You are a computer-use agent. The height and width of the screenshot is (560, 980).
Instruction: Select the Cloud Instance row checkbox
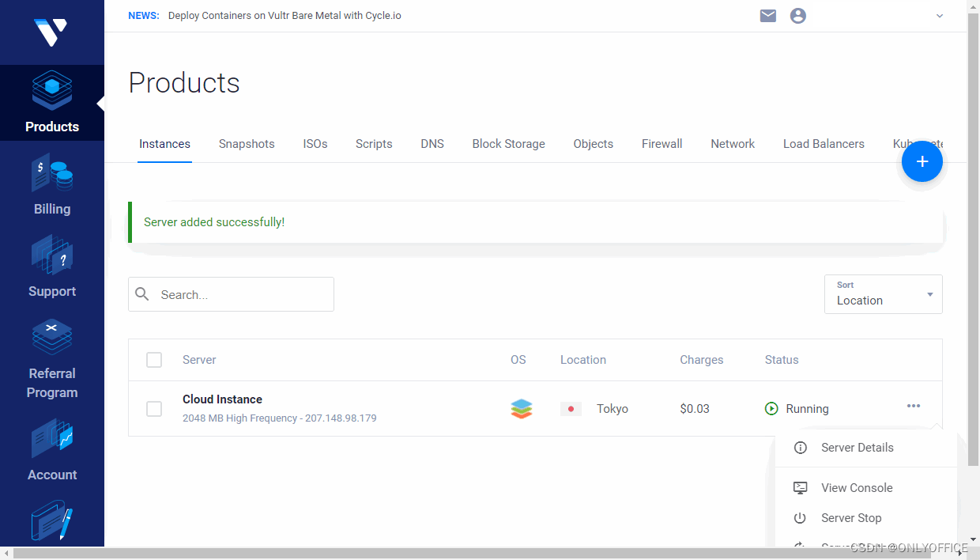(154, 409)
